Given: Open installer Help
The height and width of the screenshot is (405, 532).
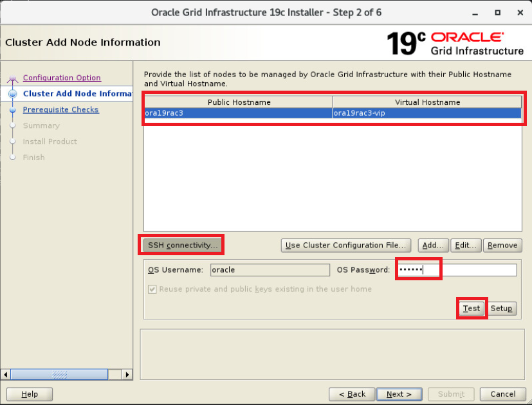Looking at the screenshot, I should pos(30,394).
